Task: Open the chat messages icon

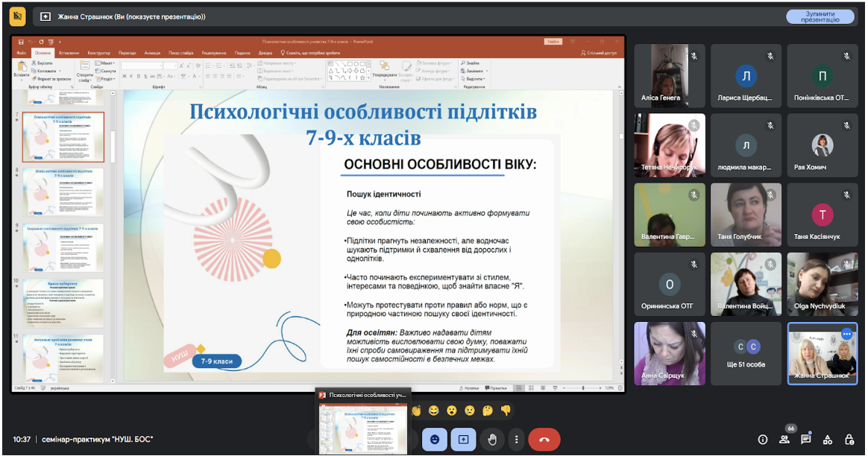Action: pyautogui.click(x=806, y=440)
